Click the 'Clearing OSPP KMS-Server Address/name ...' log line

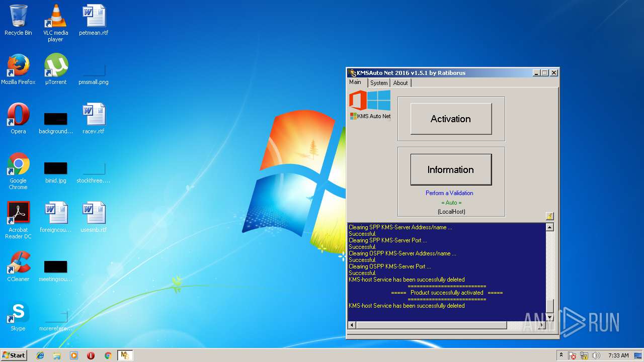click(x=403, y=253)
